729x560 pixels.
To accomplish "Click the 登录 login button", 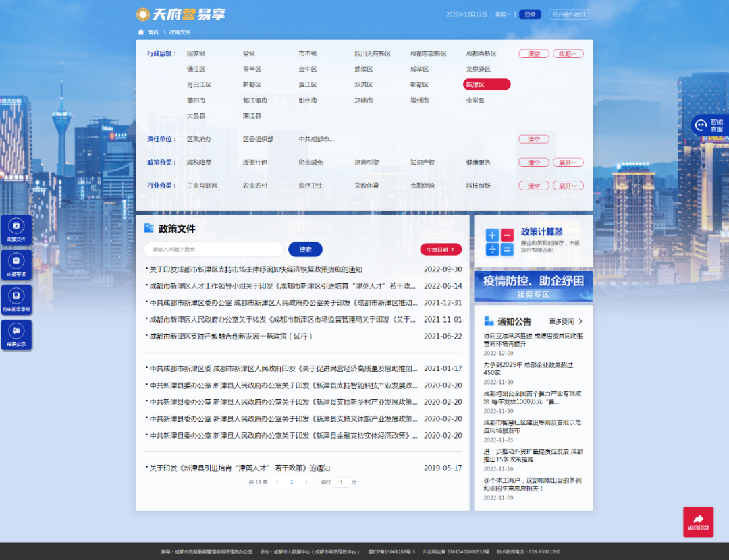I will [x=529, y=13].
